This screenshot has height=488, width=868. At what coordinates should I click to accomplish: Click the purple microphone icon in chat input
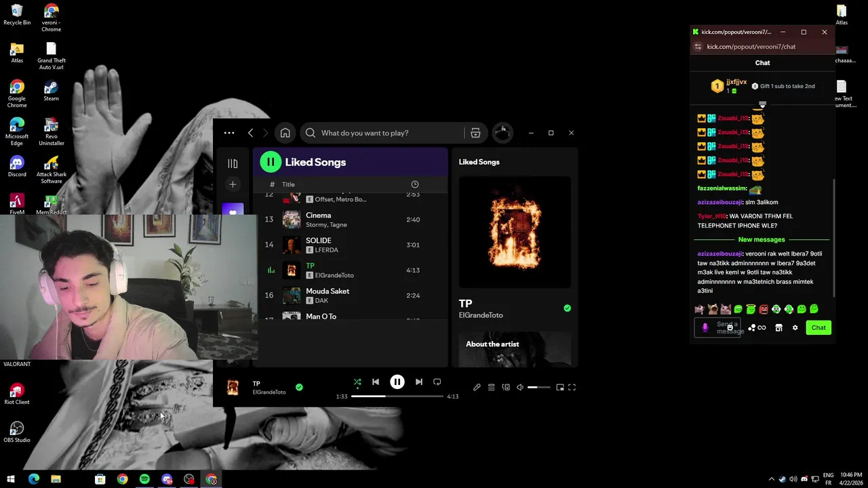705,328
